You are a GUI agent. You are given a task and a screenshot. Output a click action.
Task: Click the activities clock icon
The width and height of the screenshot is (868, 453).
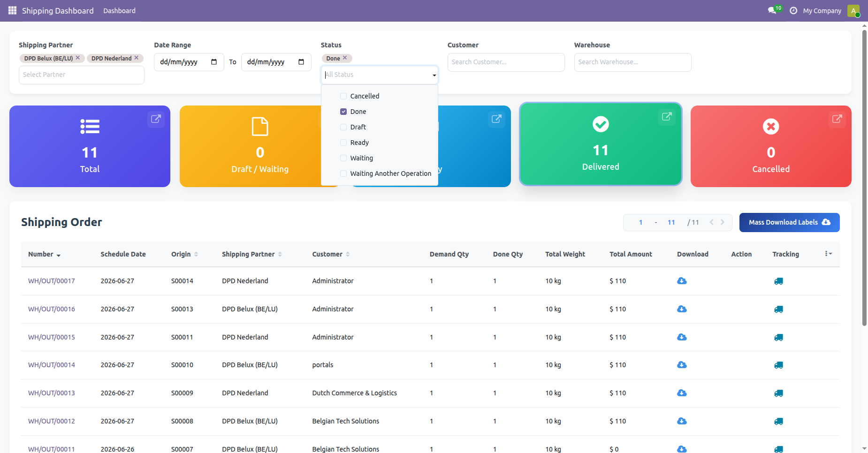tap(793, 10)
